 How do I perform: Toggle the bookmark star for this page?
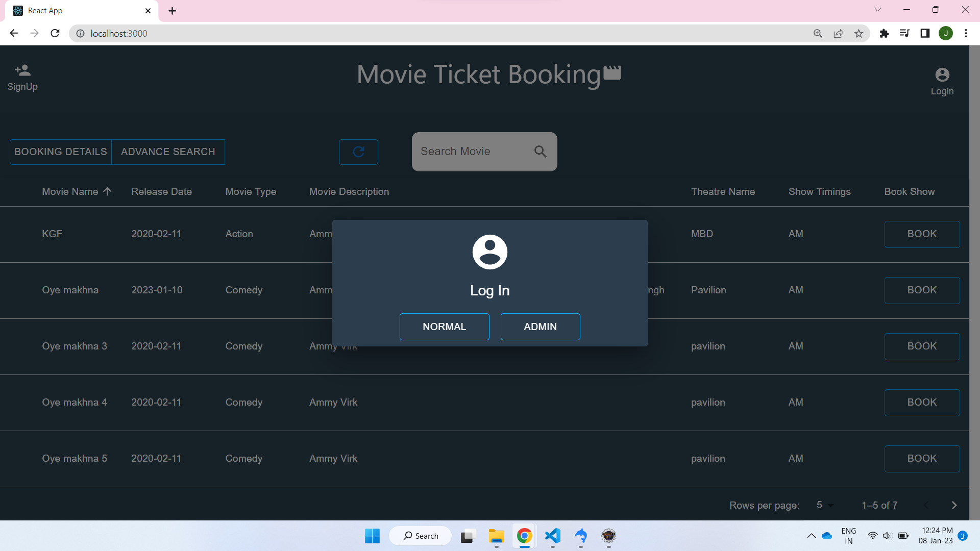(x=859, y=33)
